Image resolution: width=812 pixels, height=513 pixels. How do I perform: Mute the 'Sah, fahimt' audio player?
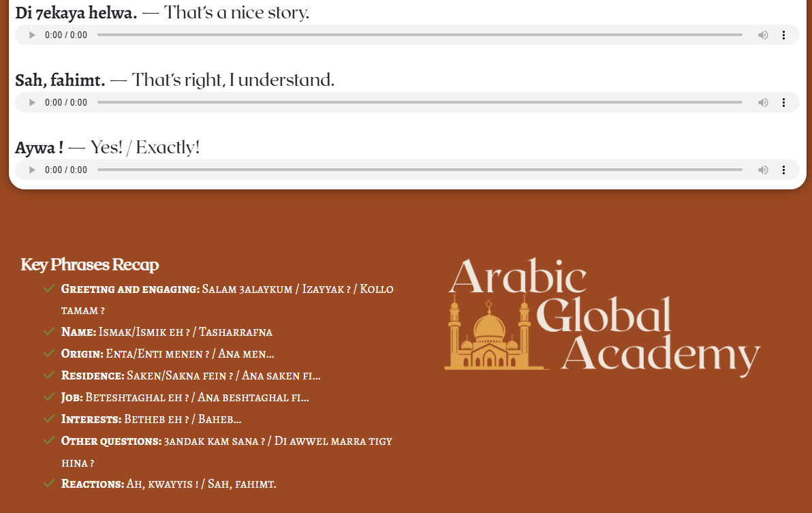[763, 102]
